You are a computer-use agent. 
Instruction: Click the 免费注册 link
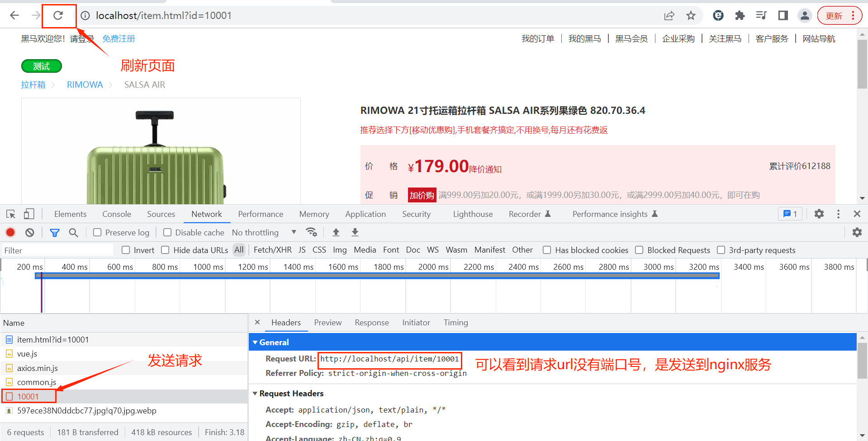[x=119, y=39]
